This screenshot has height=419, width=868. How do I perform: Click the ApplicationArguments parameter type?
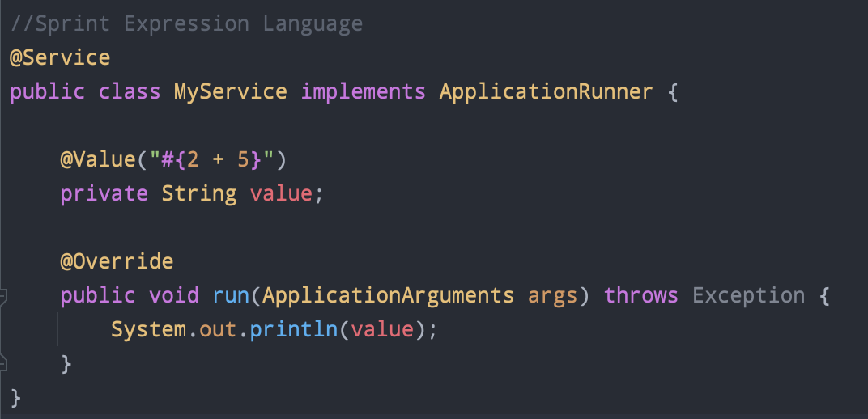[388, 296]
